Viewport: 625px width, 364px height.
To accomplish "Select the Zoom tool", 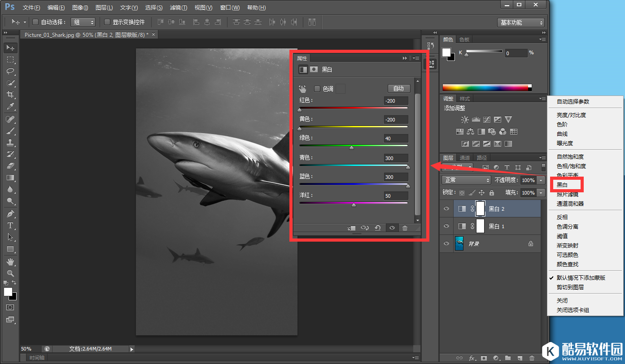I will pyautogui.click(x=10, y=273).
